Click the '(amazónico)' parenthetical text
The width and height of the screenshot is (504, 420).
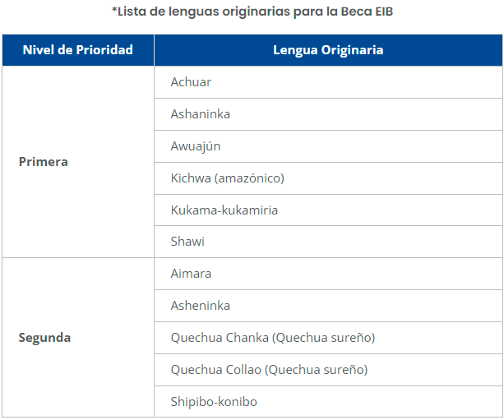click(249, 178)
